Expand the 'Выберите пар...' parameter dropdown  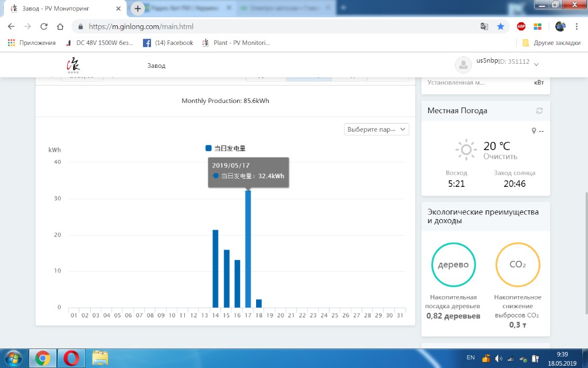(377, 129)
